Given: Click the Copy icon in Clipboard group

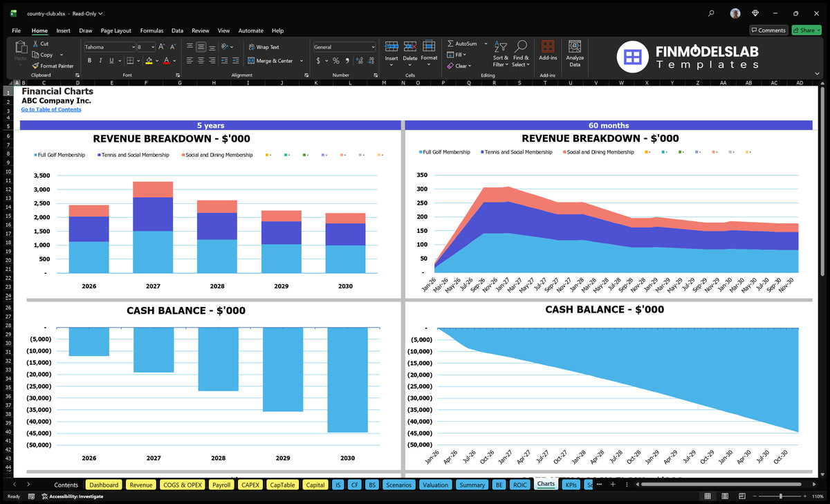Looking at the screenshot, I should [35, 55].
